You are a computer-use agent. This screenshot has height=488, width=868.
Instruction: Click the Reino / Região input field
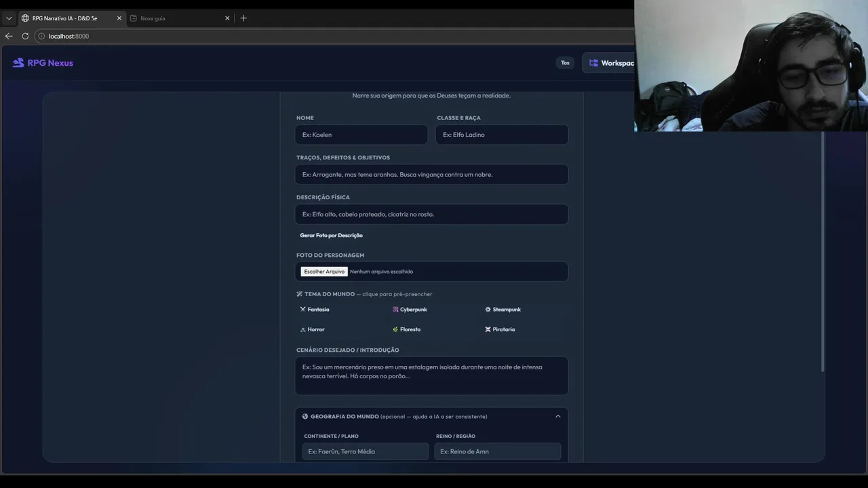click(x=498, y=451)
